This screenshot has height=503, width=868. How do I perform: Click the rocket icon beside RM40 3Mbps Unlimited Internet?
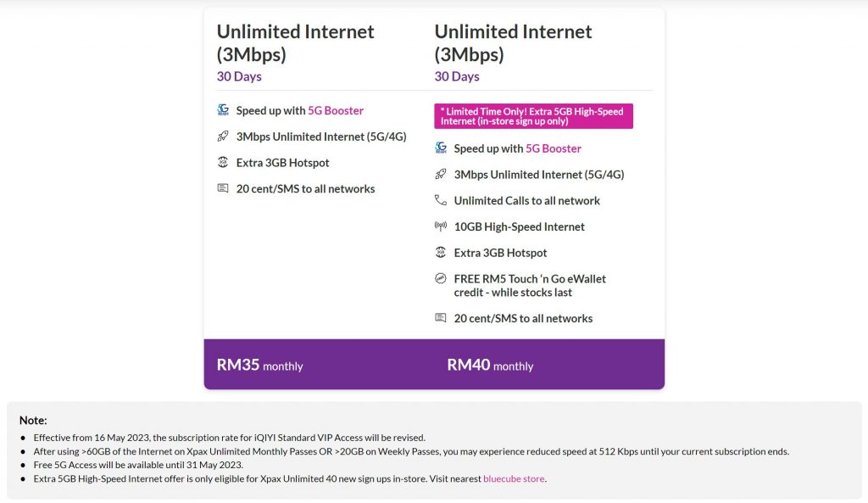tap(441, 174)
